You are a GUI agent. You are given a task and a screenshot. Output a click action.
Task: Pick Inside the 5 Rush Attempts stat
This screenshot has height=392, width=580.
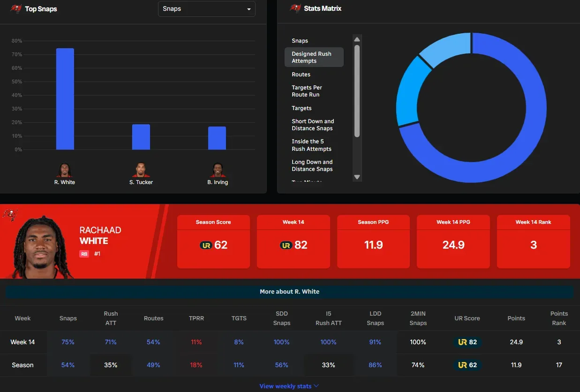tap(311, 145)
